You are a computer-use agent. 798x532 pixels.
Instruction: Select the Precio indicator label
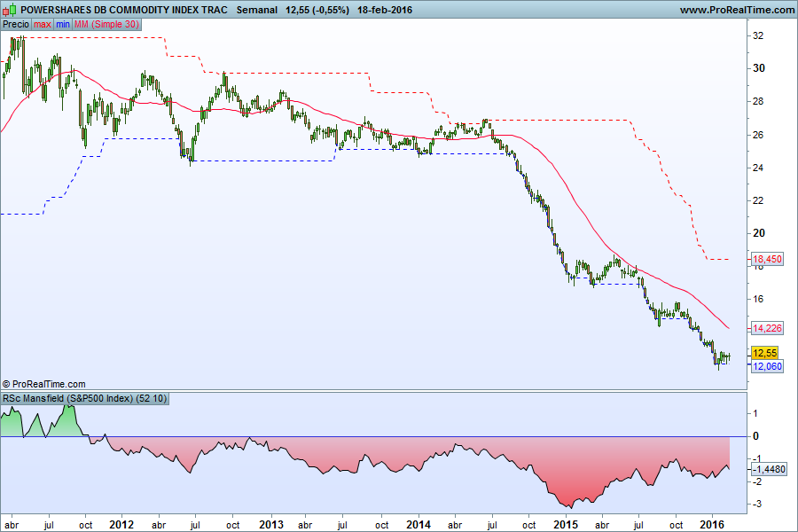tap(16, 25)
